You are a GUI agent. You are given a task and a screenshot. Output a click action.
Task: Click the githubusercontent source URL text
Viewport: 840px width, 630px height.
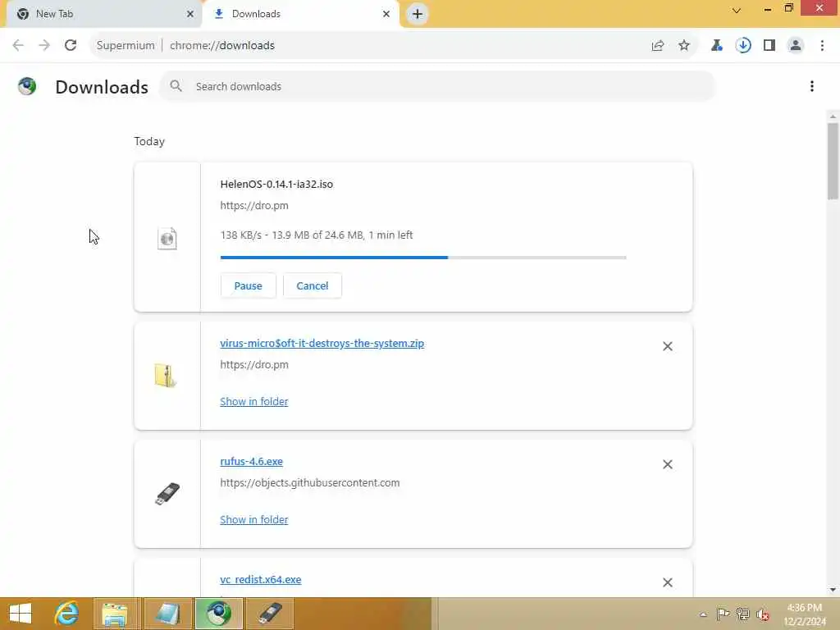pos(309,482)
